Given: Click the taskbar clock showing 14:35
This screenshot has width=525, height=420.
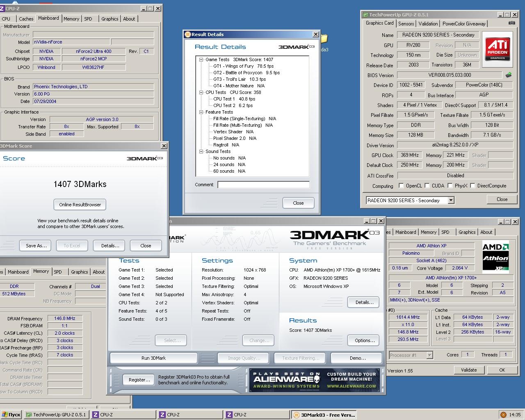Looking at the screenshot, I should tap(515, 415).
